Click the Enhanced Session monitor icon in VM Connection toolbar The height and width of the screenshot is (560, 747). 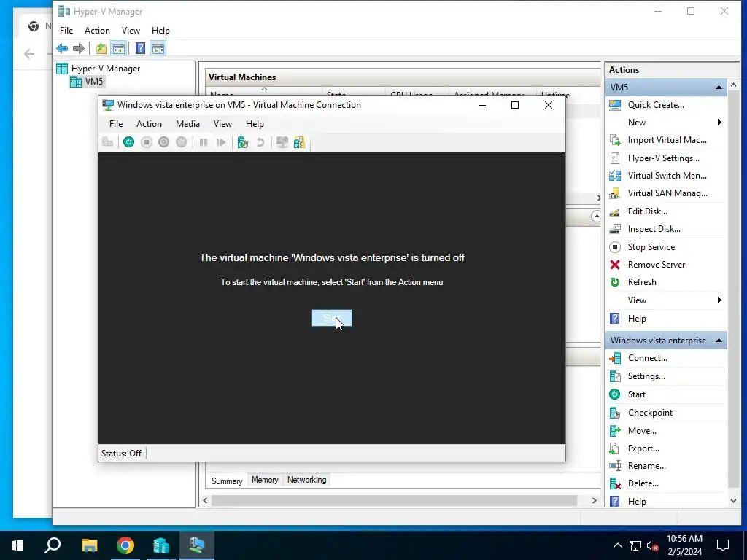coord(282,142)
